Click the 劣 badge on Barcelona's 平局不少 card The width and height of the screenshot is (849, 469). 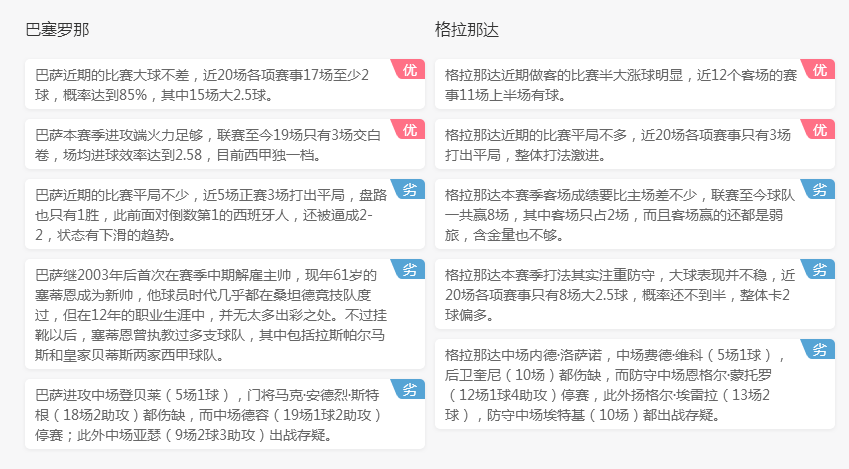click(409, 190)
